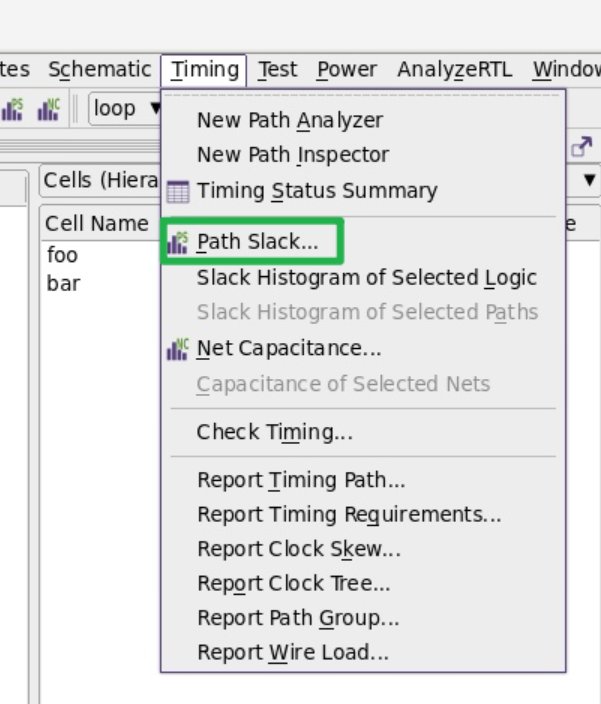This screenshot has width=601, height=704.
Task: Click the undock panel arrow icon
Action: (582, 147)
